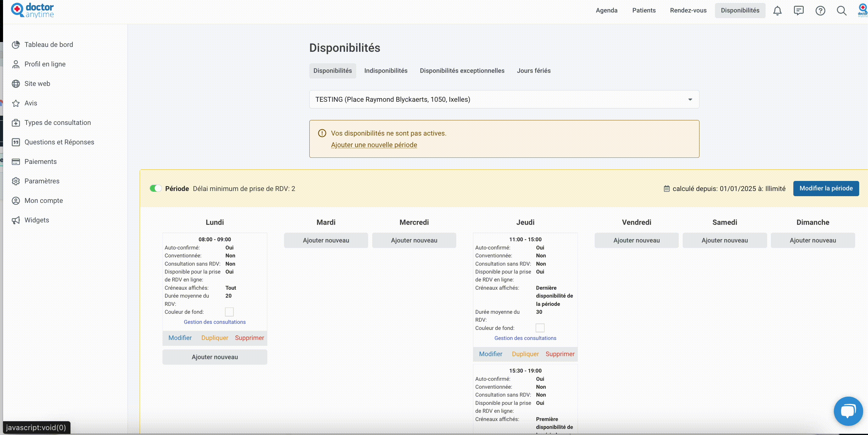Select the Disponibilités sub-tab

click(x=333, y=71)
